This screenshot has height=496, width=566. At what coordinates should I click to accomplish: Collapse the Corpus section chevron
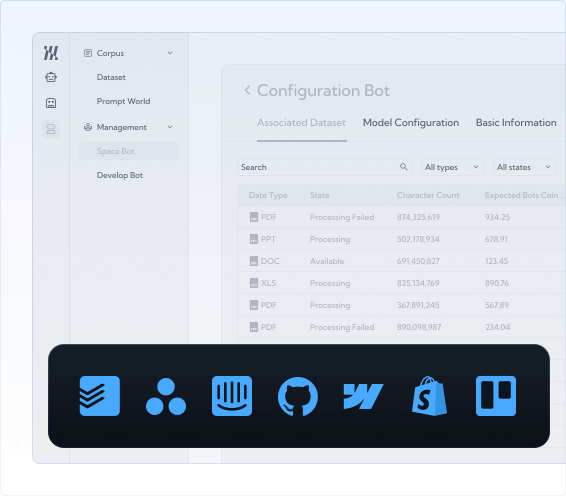(x=170, y=53)
